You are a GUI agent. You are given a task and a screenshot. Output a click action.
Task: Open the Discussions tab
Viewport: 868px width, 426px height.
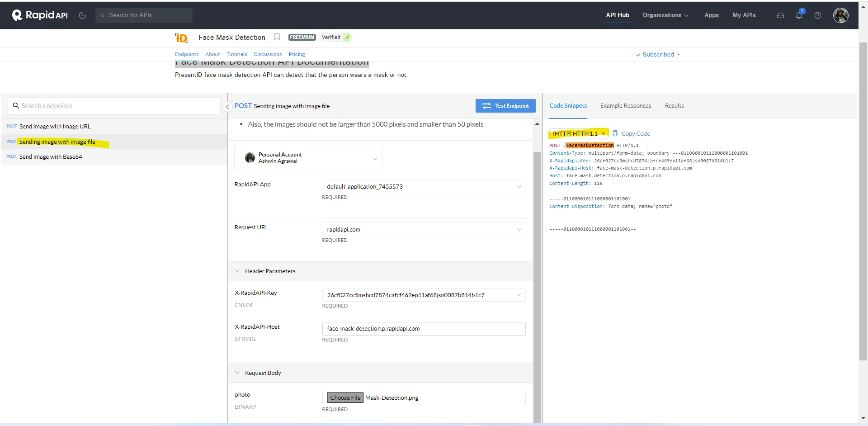tap(268, 54)
